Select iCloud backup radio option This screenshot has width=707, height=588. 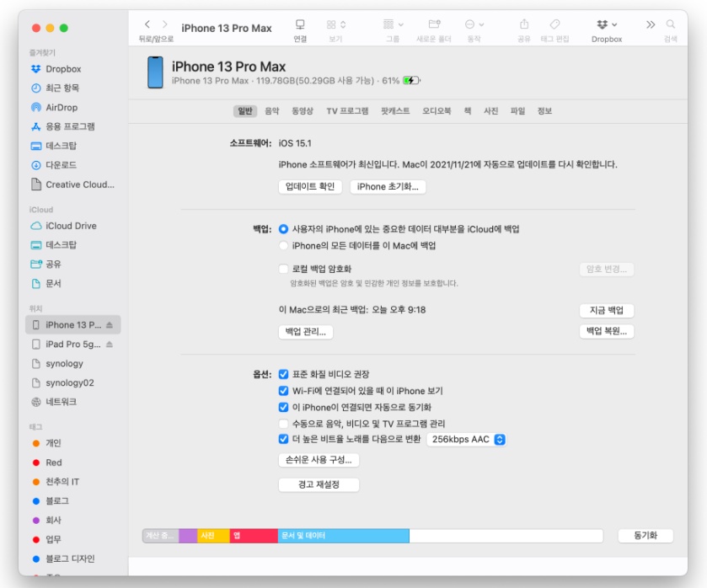click(x=283, y=229)
